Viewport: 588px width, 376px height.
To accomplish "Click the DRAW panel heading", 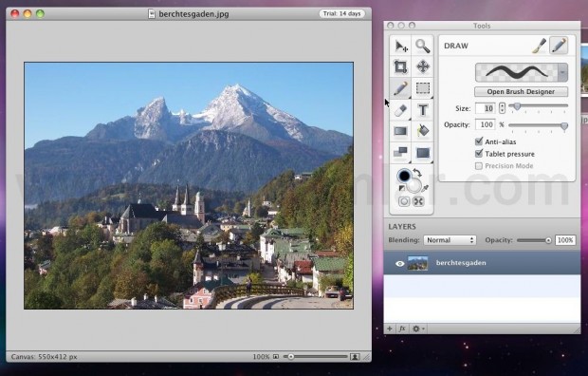I will coord(456,46).
